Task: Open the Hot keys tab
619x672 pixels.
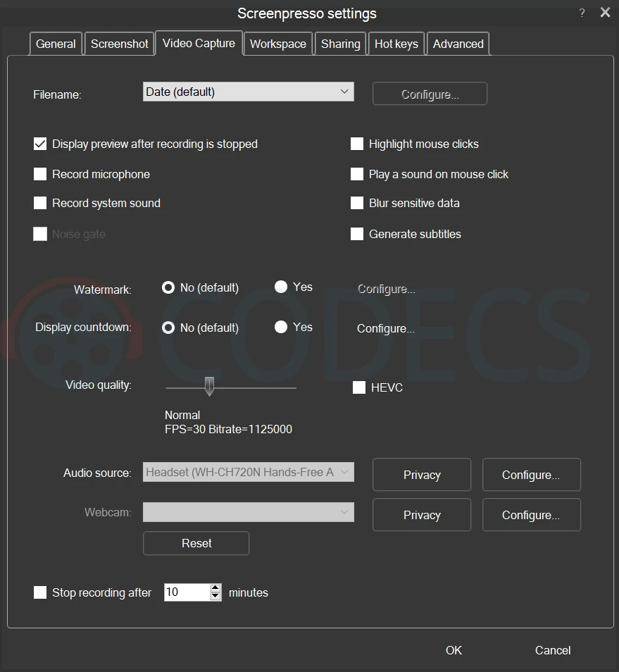Action: tap(396, 44)
